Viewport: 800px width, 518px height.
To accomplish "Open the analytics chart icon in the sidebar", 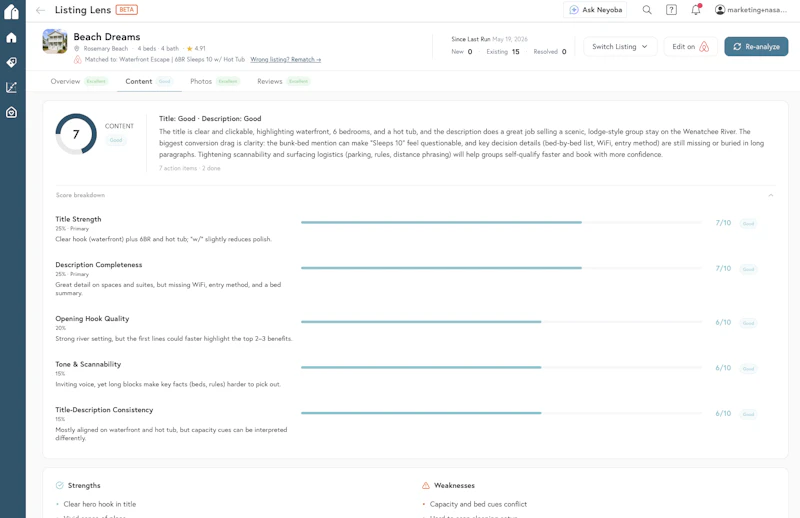I will (11, 87).
